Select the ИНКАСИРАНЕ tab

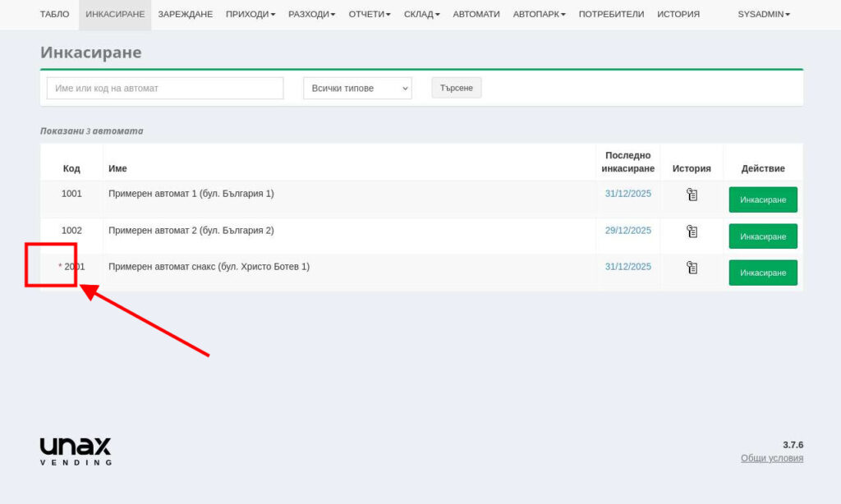115,15
